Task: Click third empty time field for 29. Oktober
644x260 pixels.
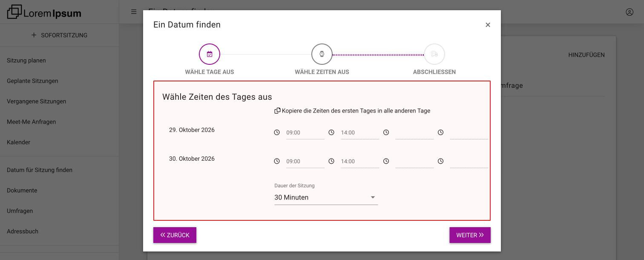Action: [414, 133]
